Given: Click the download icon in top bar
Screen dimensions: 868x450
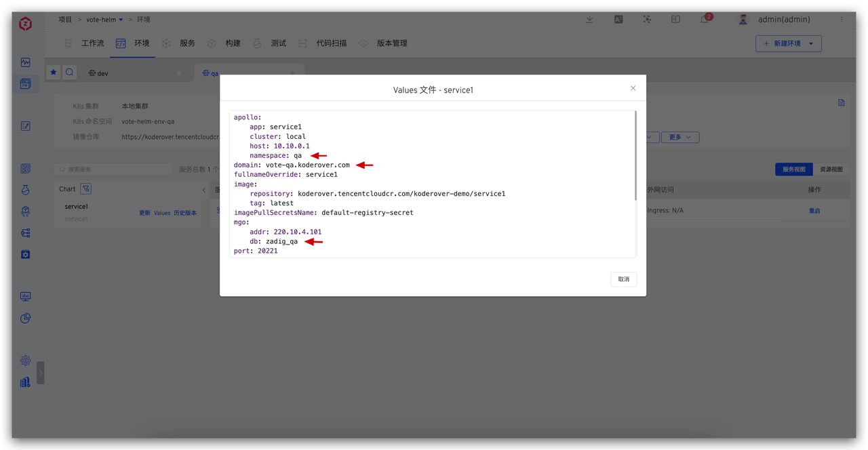Looking at the screenshot, I should [x=590, y=20].
